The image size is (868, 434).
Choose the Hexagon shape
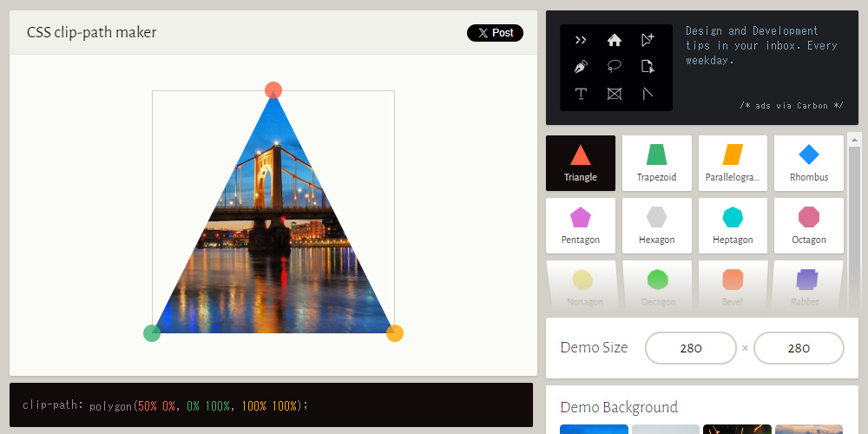click(656, 226)
